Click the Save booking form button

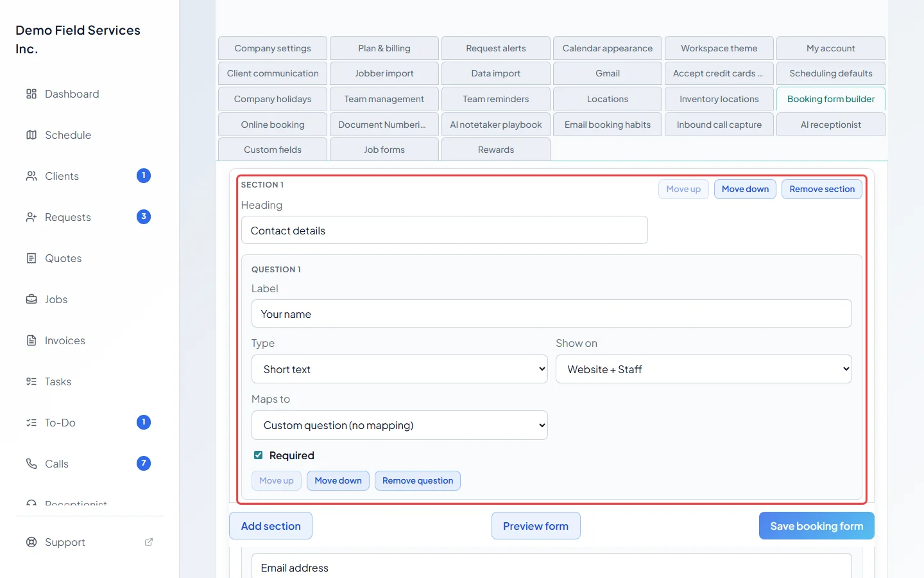(x=816, y=526)
